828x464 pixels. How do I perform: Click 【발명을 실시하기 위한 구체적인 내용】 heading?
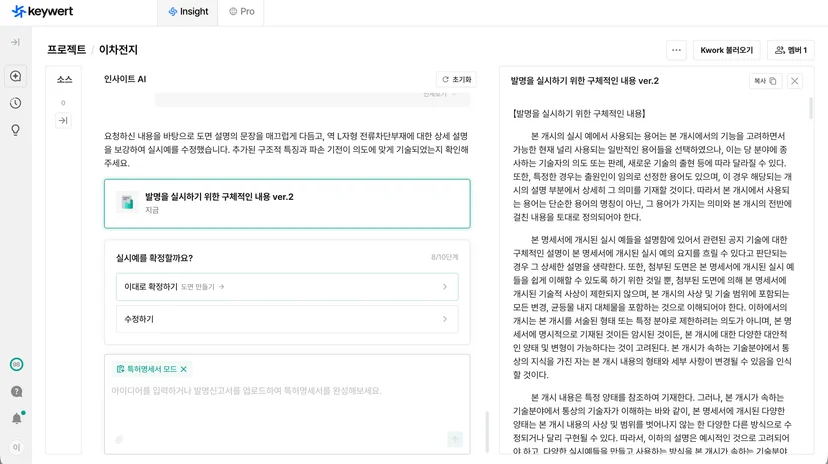579,113
